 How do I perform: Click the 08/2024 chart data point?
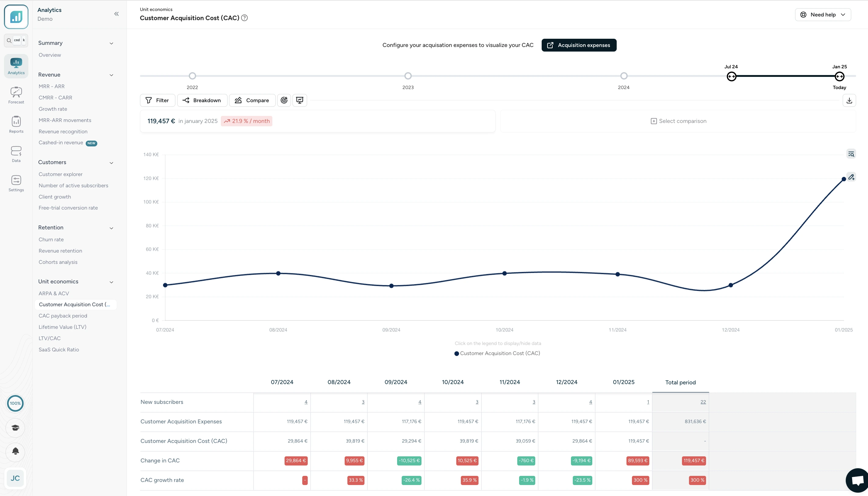278,273
